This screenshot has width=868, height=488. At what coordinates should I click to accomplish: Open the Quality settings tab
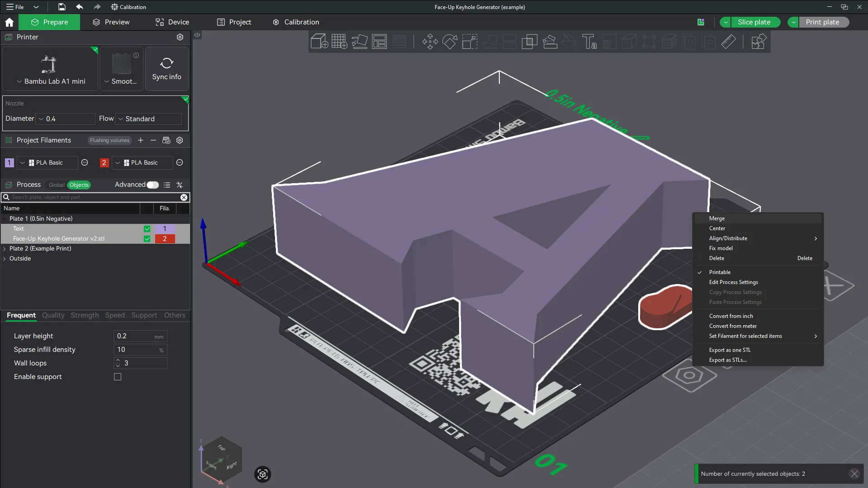[53, 315]
